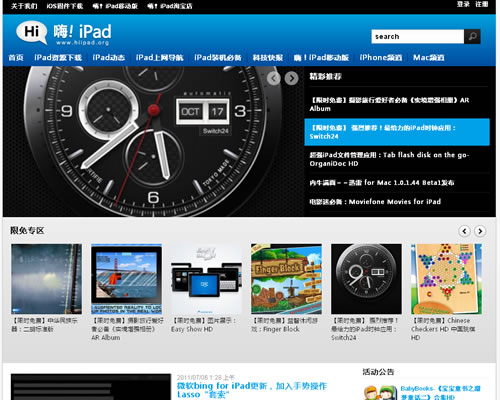Open the bing for iPad article headline
Image resolution: width=500 pixels, height=400 pixels.
click(252, 390)
